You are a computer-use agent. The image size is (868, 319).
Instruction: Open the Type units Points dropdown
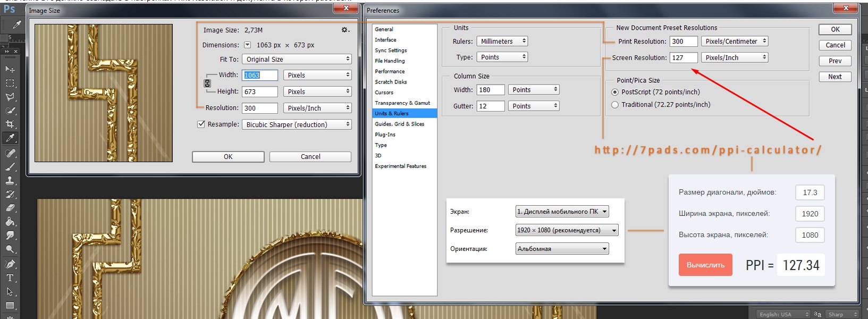(x=502, y=57)
